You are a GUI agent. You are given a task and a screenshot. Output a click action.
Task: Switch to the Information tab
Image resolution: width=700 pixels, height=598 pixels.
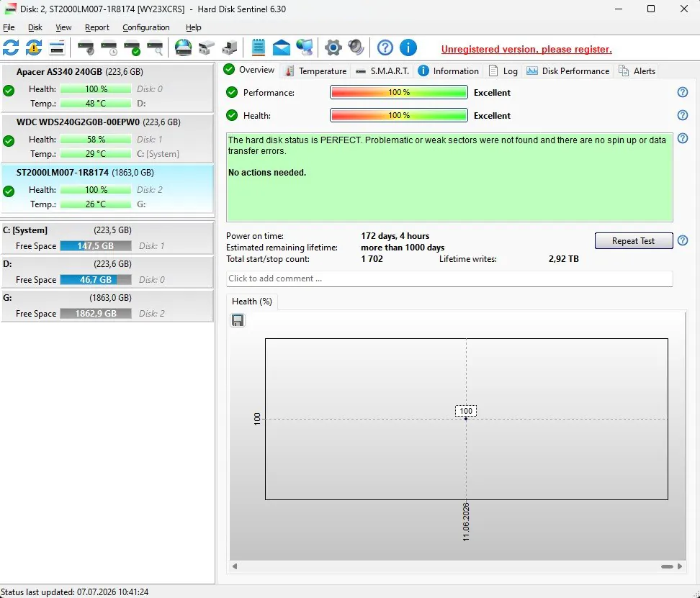coord(448,71)
